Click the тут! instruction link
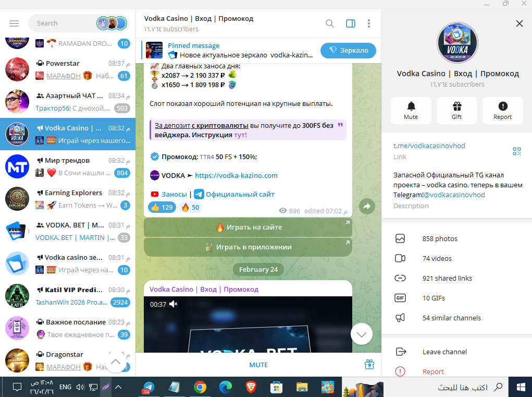The height and width of the screenshot is (397, 532). (x=240, y=135)
